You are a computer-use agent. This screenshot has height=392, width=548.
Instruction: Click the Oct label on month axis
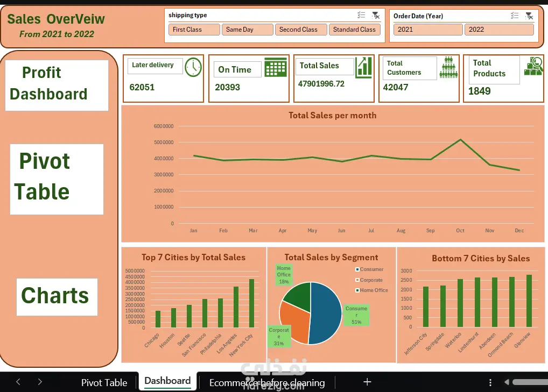[460, 230]
